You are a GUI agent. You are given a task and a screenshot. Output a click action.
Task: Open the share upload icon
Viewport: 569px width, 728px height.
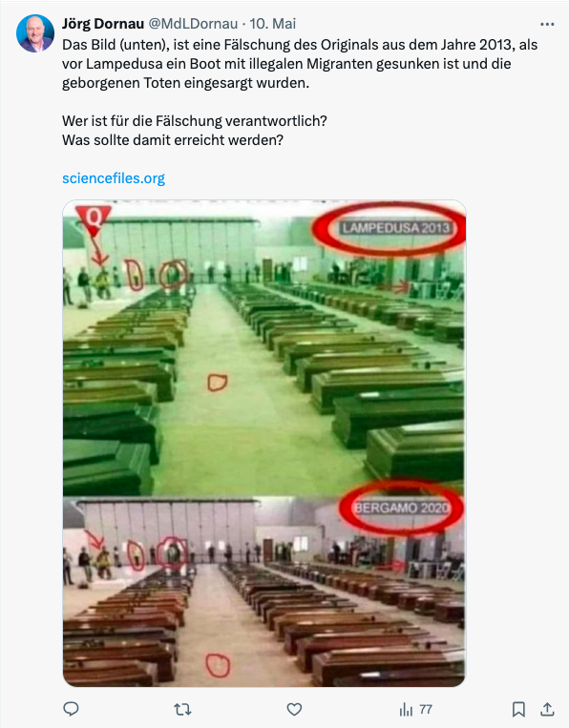548,709
